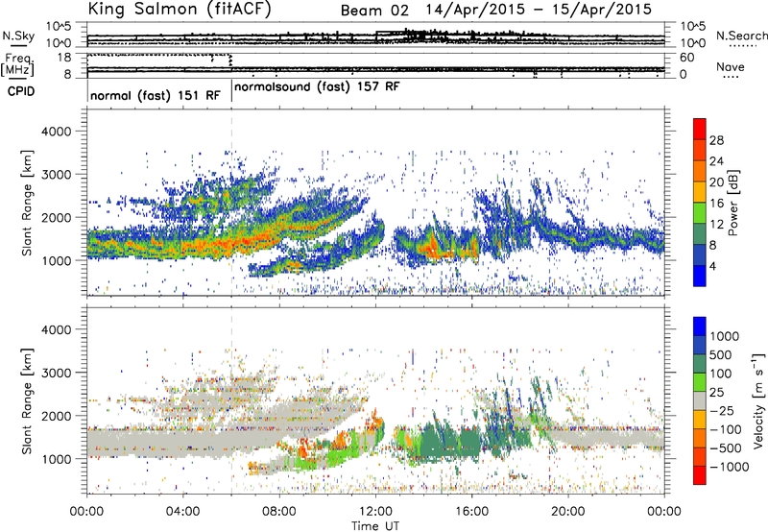Click the '1000' velocity scale value
Viewport: 768px width, 532px height.
pyautogui.click(x=724, y=336)
